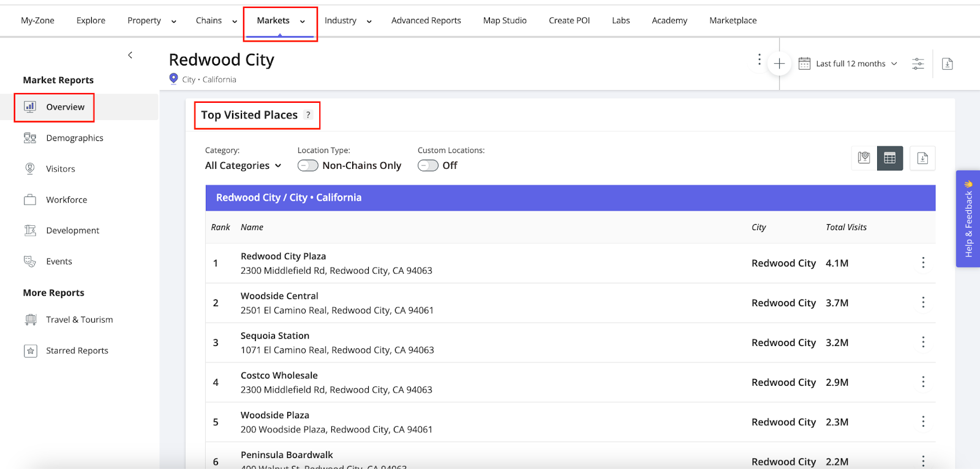Viewport: 980px width, 469px height.
Task: Click the Rank column header
Action: pyautogui.click(x=221, y=227)
